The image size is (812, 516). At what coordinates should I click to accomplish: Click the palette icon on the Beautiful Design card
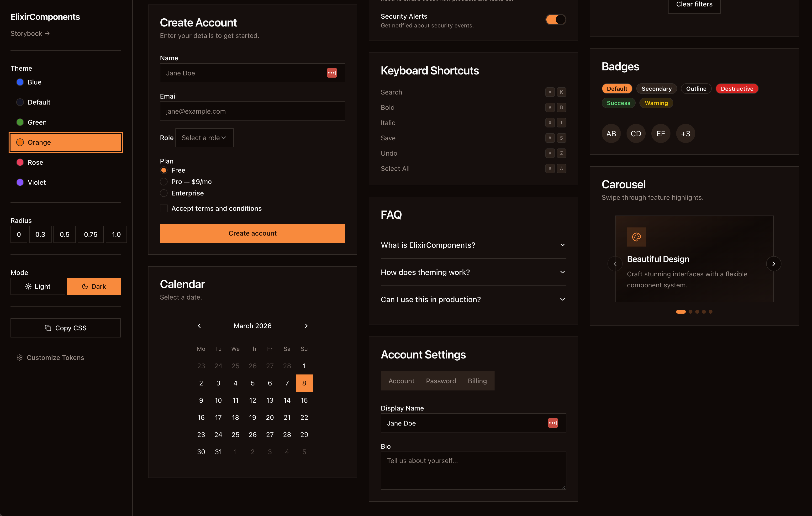click(x=636, y=237)
